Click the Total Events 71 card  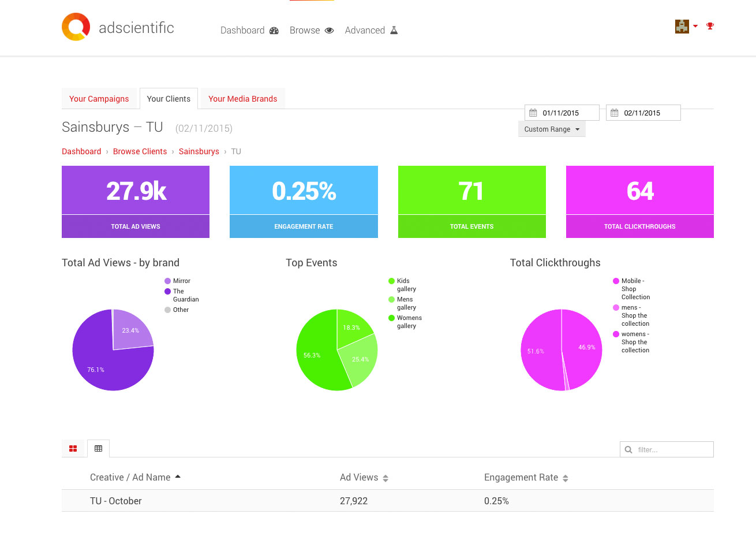tap(472, 202)
